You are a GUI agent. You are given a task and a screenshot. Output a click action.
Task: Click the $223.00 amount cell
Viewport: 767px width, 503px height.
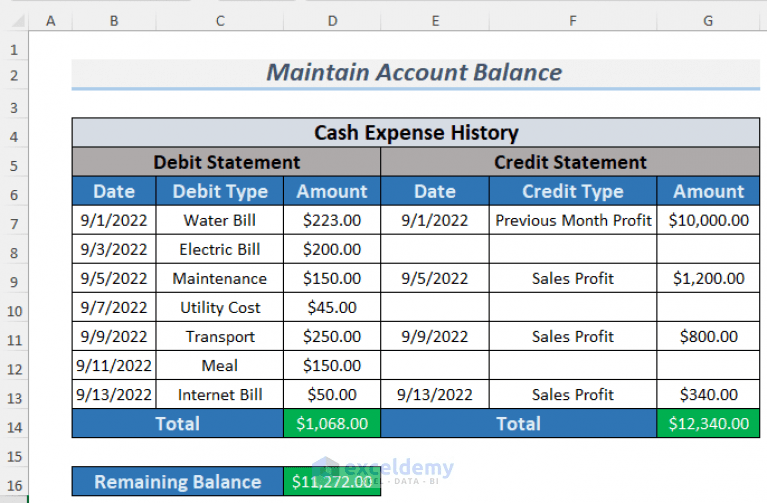click(332, 220)
